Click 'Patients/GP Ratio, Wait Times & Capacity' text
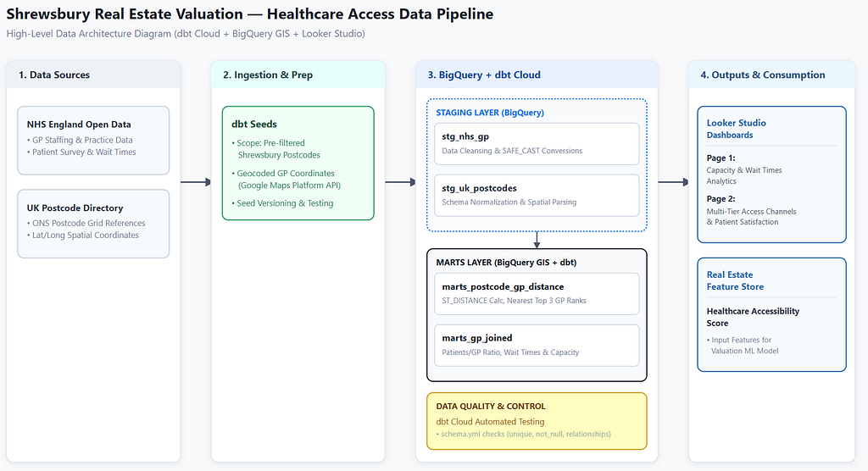This screenshot has height=471, width=868. (x=510, y=352)
